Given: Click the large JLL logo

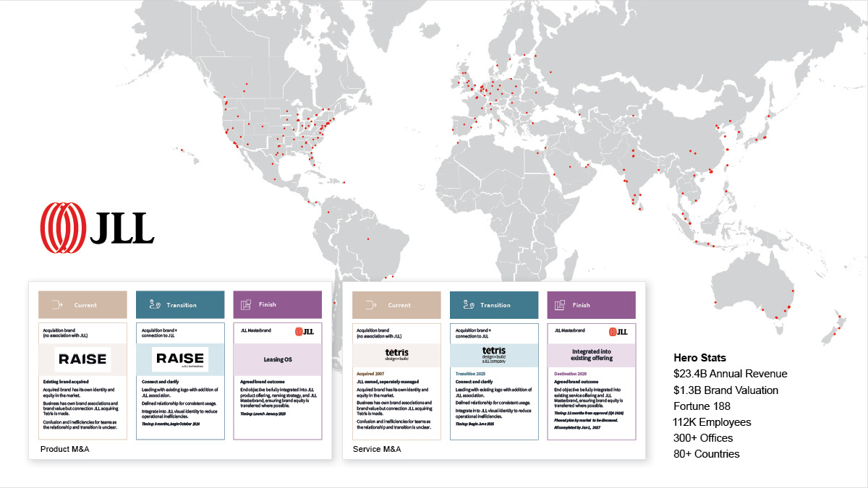Looking at the screenshot, I should (97, 228).
